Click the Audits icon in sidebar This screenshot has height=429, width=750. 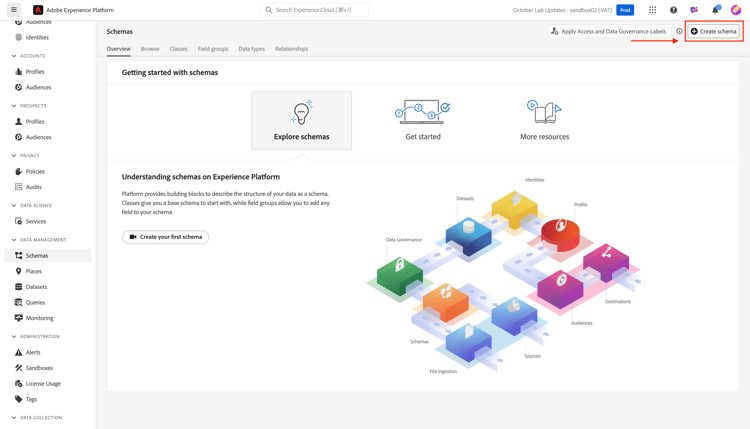tap(19, 187)
